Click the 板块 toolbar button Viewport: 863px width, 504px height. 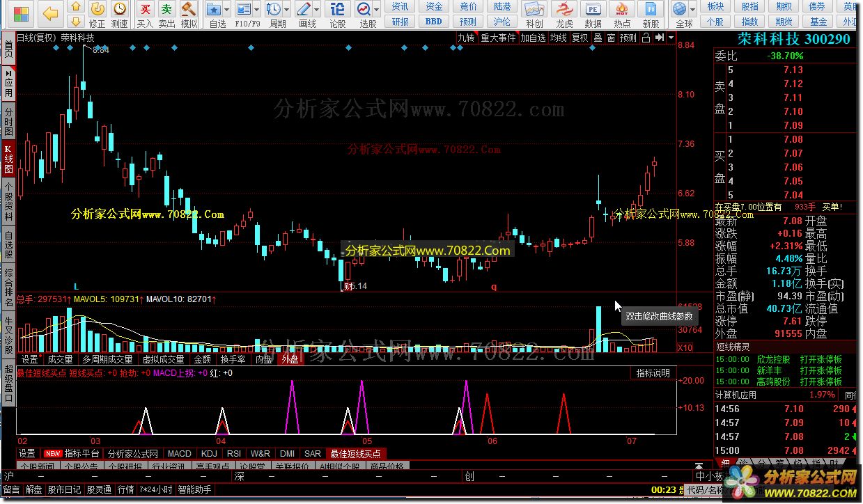(x=715, y=6)
